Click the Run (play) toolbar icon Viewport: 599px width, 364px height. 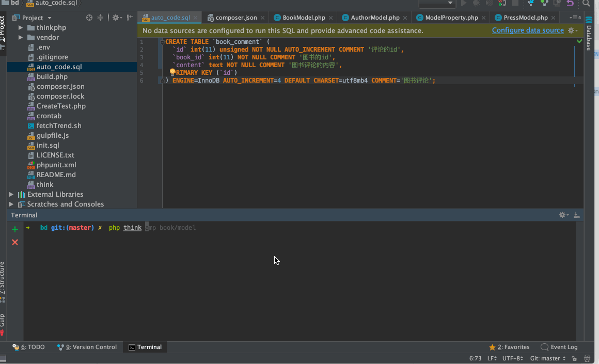(464, 3)
